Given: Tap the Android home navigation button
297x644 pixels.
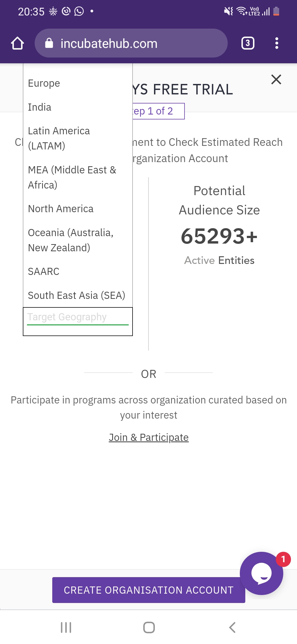Looking at the screenshot, I should click(x=149, y=627).
